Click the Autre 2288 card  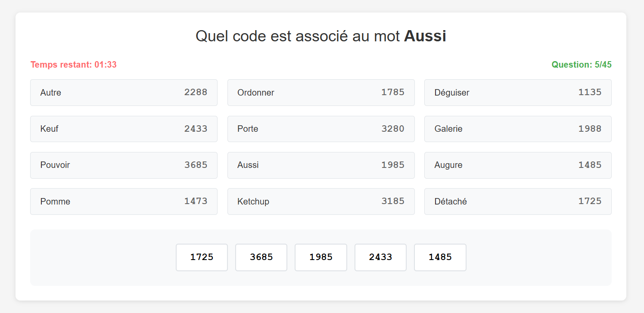[x=124, y=93]
